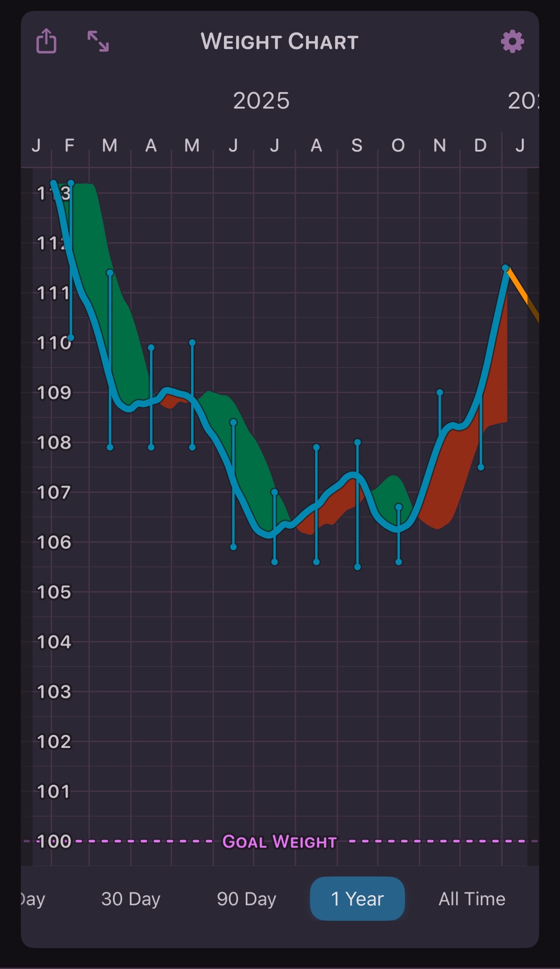Tap the 105 weight axis label
Viewport: 560px width, 969px height.
[54, 592]
